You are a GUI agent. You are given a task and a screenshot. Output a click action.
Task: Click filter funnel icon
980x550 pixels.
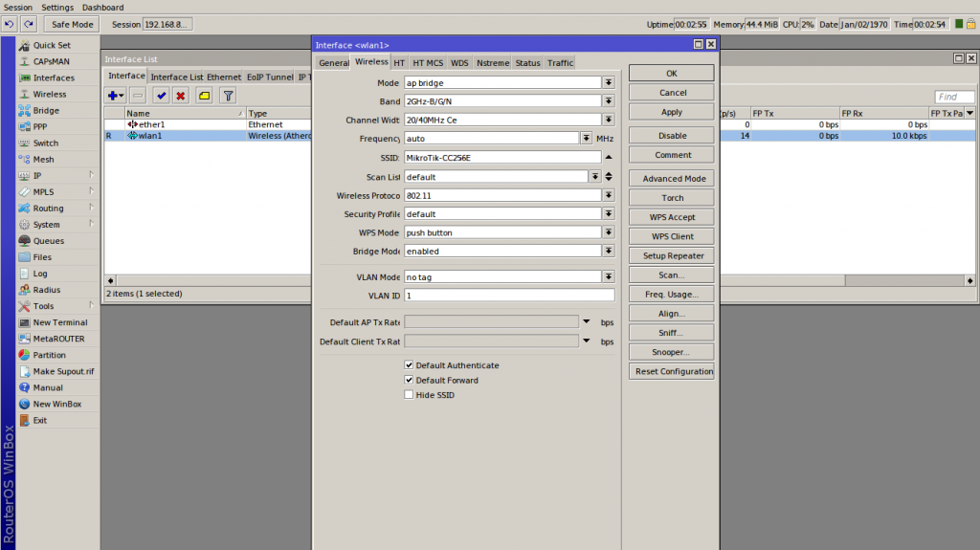click(228, 96)
